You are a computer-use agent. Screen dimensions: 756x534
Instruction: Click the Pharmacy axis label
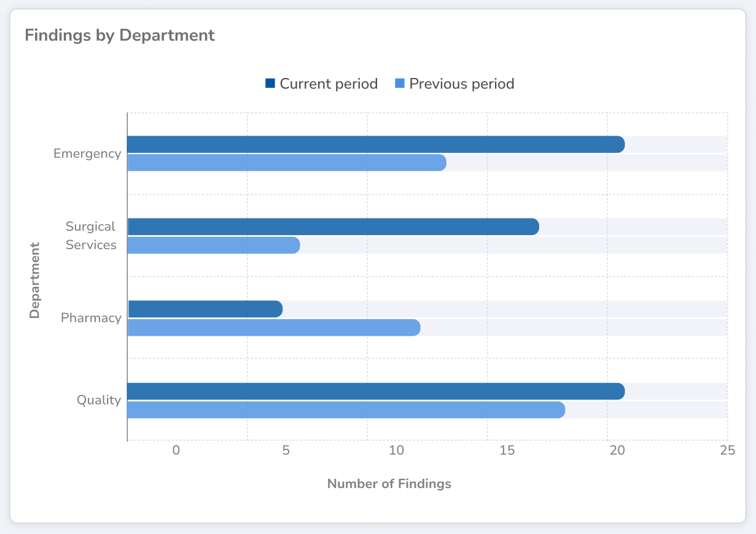click(x=91, y=318)
